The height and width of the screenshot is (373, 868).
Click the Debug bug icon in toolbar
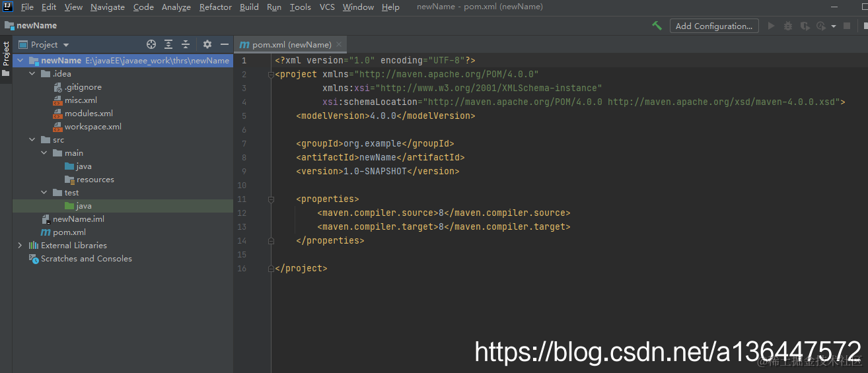click(788, 26)
